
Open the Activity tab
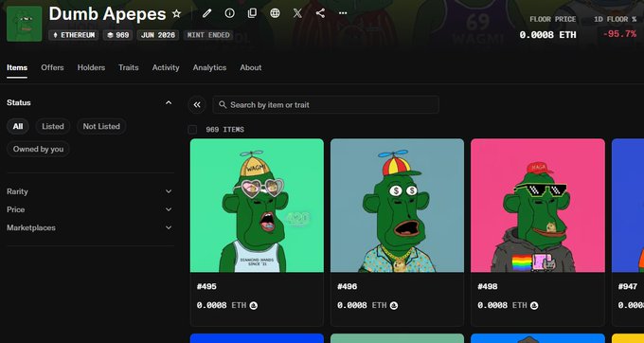(166, 67)
